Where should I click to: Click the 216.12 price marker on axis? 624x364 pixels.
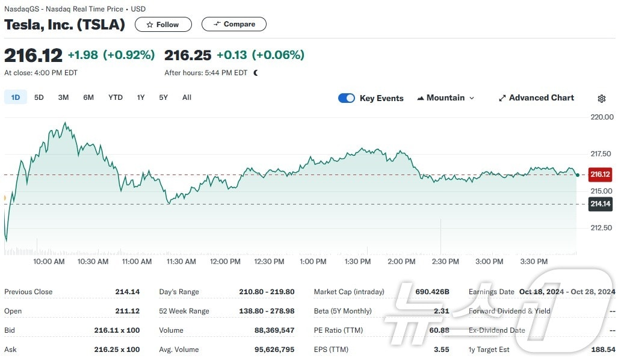coord(600,174)
